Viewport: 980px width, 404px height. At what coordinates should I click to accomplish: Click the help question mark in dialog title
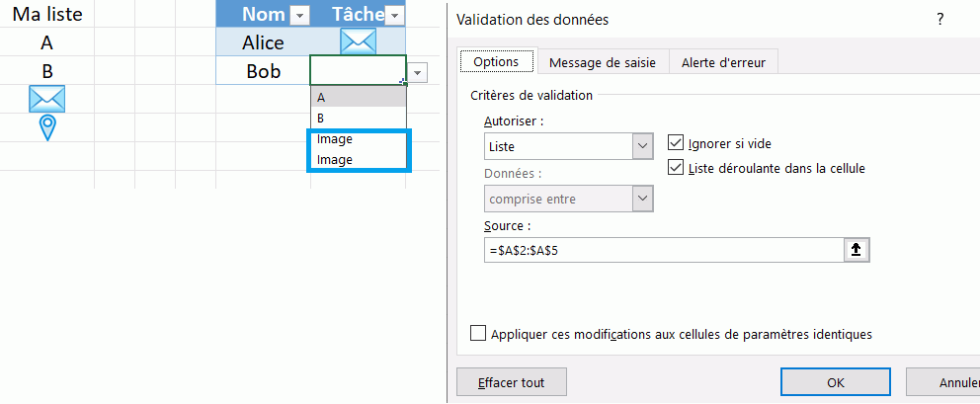click(x=939, y=19)
